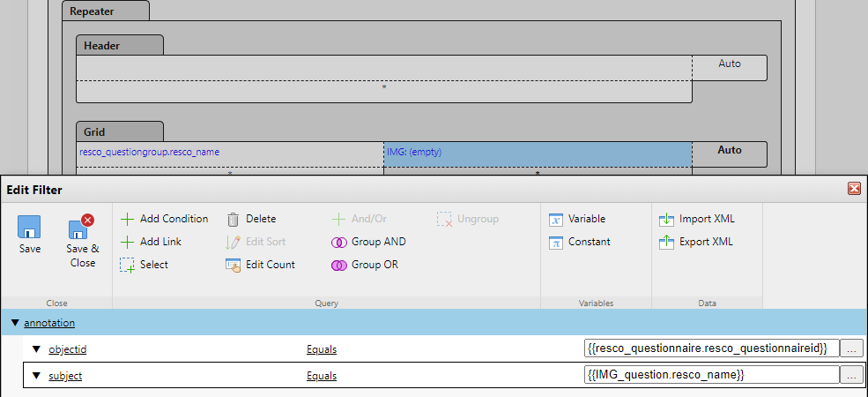Add a new filter condition
868x397 pixels.
tap(165, 219)
